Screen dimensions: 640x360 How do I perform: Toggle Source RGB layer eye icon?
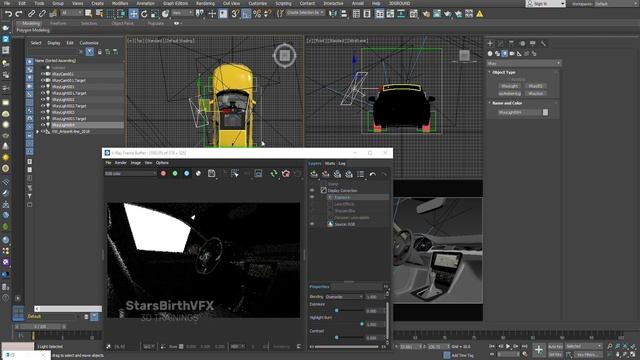(x=312, y=224)
